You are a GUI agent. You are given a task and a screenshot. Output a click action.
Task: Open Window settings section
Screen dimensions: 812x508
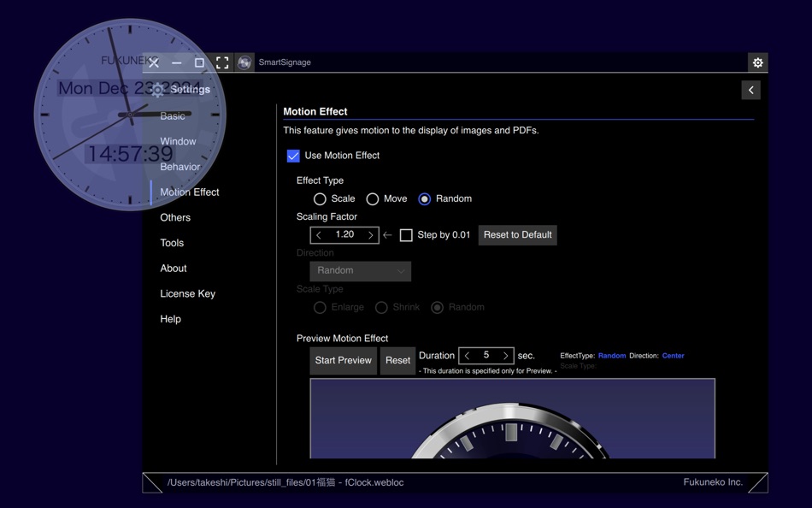178,141
